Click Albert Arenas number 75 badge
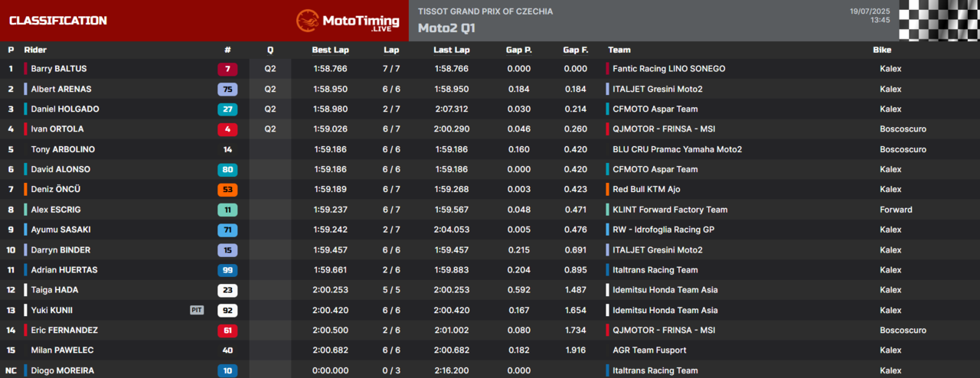This screenshot has width=980, height=378. (227, 89)
